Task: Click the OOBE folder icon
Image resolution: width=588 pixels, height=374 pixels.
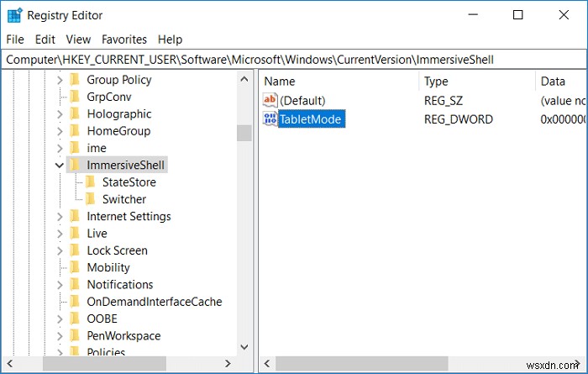Action: 75,319
